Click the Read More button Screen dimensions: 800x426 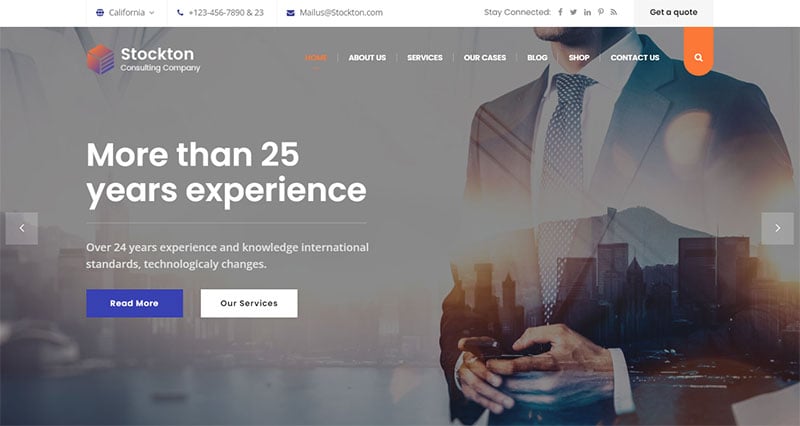[134, 303]
